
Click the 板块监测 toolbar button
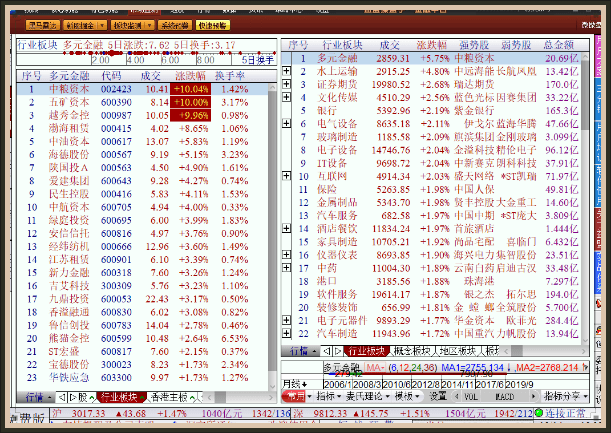coord(127,25)
